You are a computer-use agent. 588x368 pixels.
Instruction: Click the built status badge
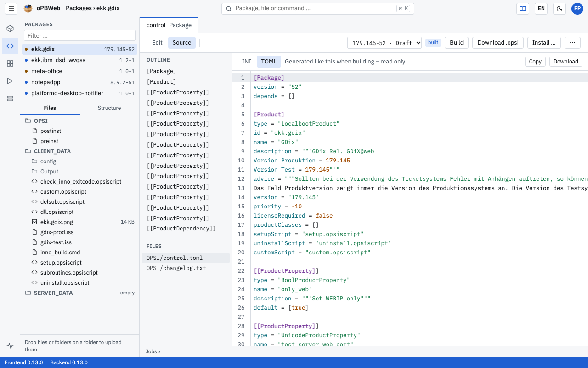point(433,43)
